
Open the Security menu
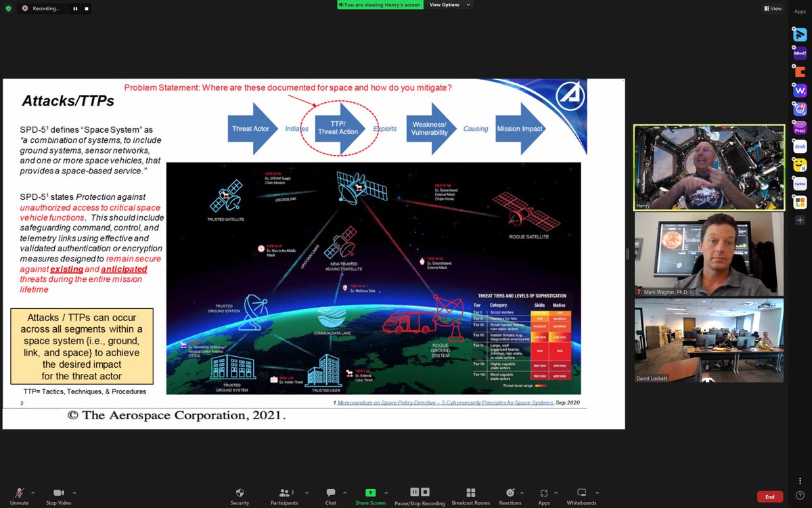240,496
